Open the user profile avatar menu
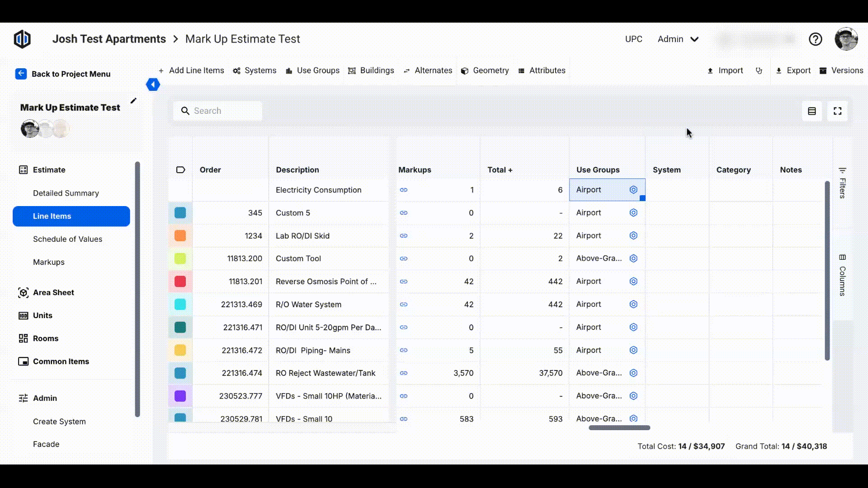 pyautogui.click(x=846, y=39)
